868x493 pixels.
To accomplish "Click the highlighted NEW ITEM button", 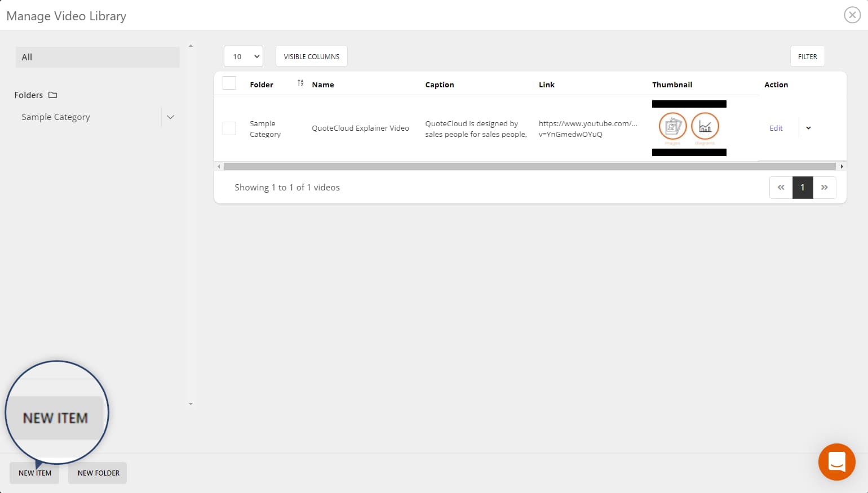I will coord(34,473).
